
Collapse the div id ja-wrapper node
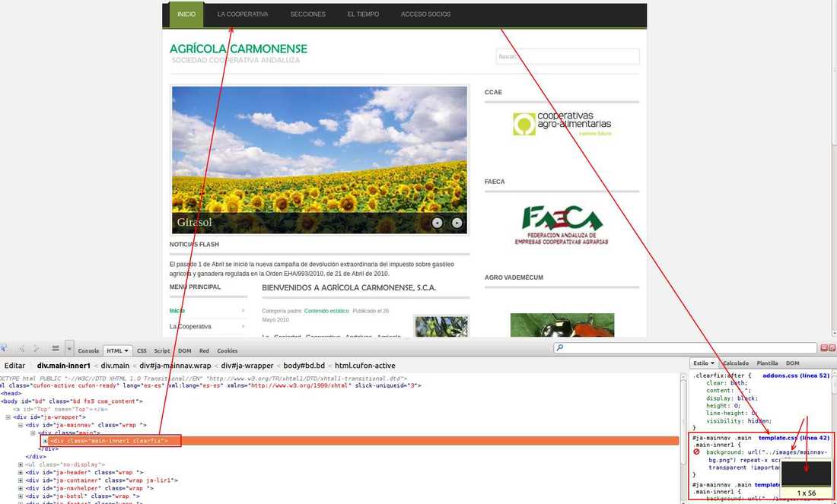pyautogui.click(x=8, y=417)
